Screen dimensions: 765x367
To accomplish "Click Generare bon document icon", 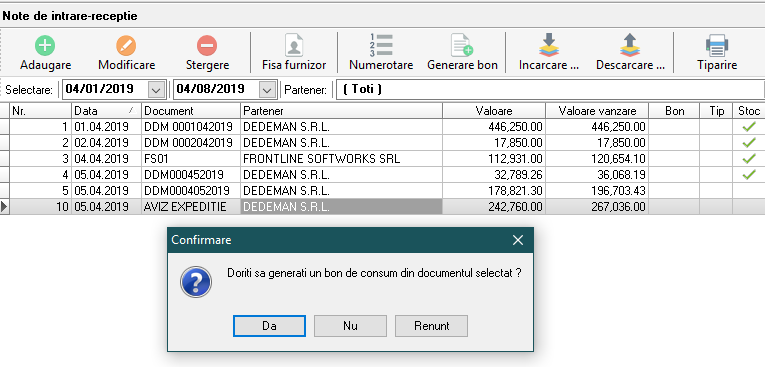I will tap(462, 45).
